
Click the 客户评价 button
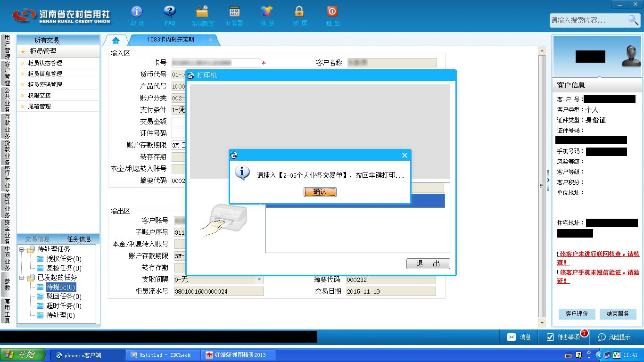[x=577, y=314]
